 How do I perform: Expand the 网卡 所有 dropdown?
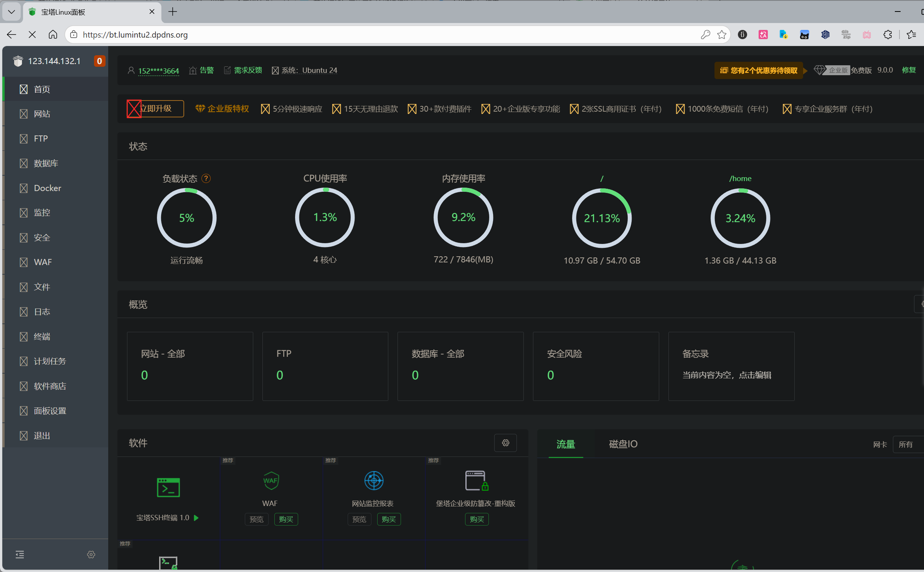[908, 444]
